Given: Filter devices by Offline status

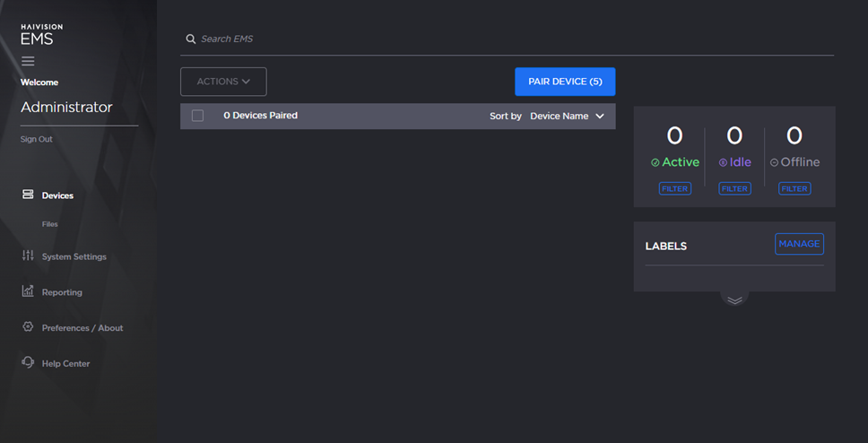Looking at the screenshot, I should pos(794,188).
